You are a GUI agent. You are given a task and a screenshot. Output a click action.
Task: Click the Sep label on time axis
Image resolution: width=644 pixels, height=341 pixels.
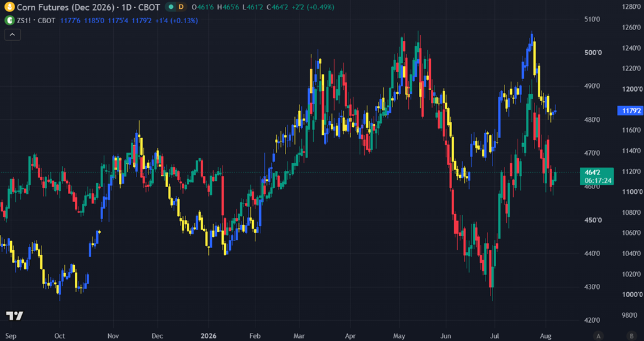[11, 335]
